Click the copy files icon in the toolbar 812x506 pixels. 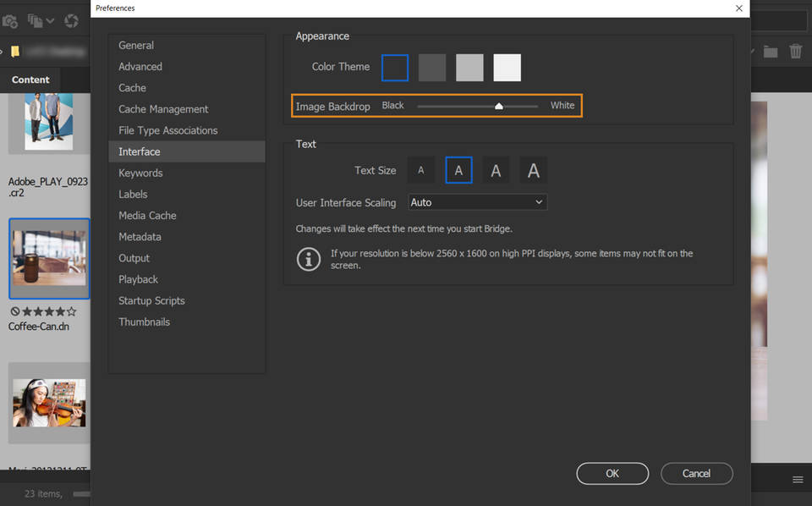[34, 21]
